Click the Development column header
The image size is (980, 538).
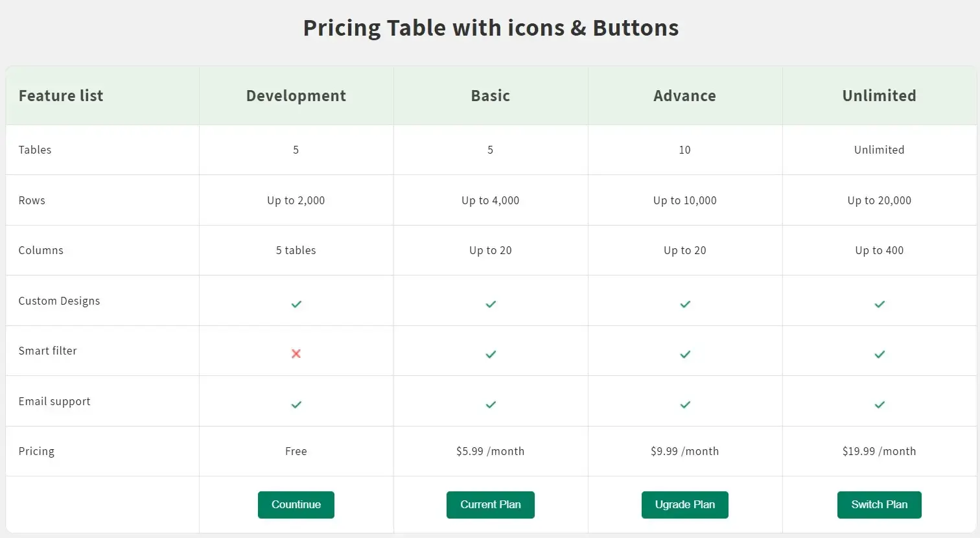pyautogui.click(x=296, y=96)
